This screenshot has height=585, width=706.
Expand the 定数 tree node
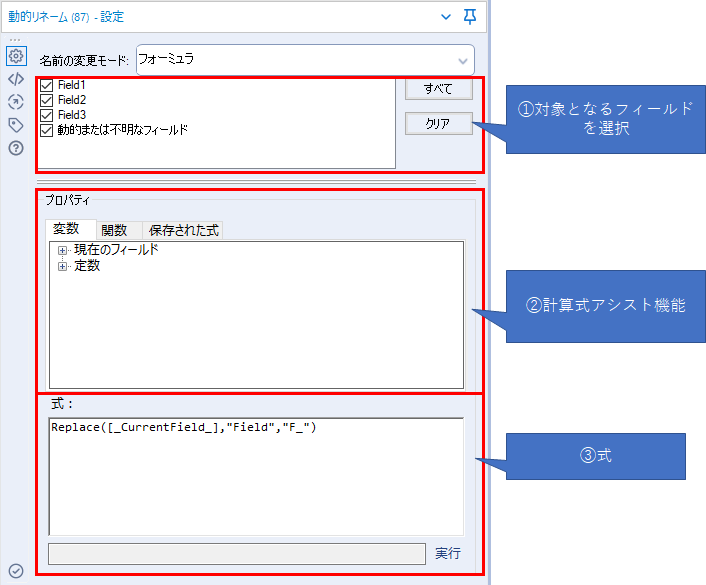pos(63,266)
